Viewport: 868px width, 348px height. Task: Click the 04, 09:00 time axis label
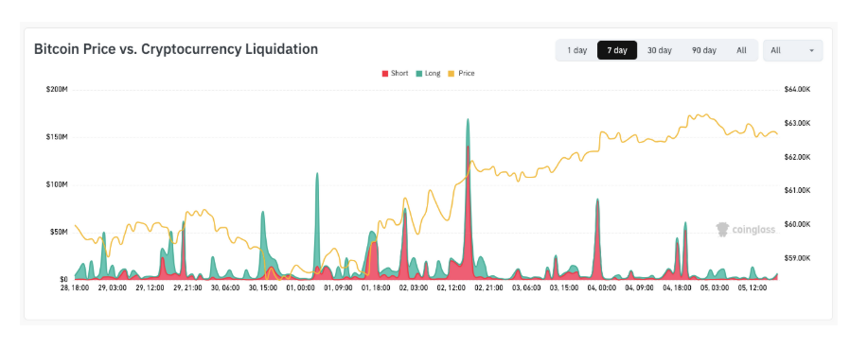[x=639, y=288]
